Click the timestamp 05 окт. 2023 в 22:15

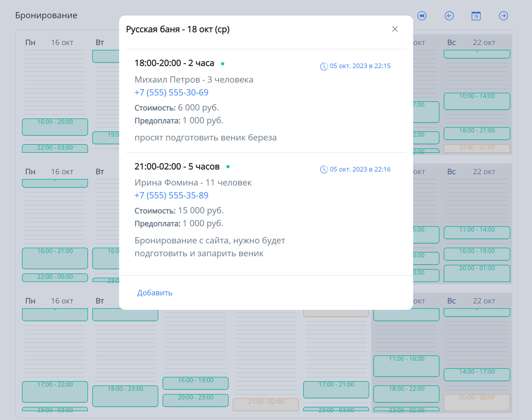[360, 66]
